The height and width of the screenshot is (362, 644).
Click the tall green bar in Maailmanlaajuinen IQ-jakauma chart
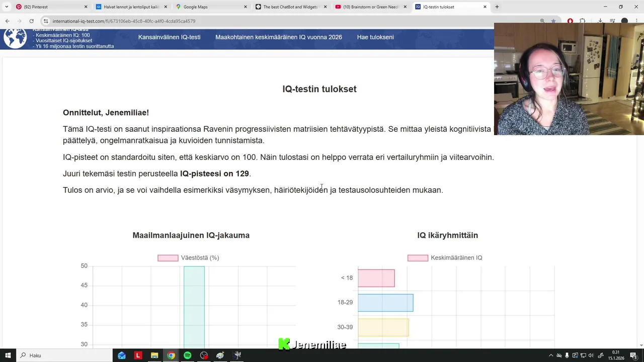(194, 307)
